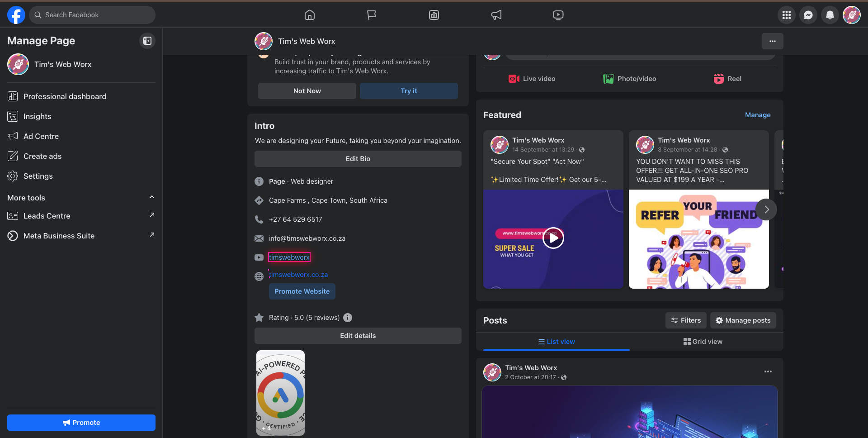Viewport: 868px width, 438px height.
Task: Open the timswebworx YouTube link
Action: [x=289, y=257]
